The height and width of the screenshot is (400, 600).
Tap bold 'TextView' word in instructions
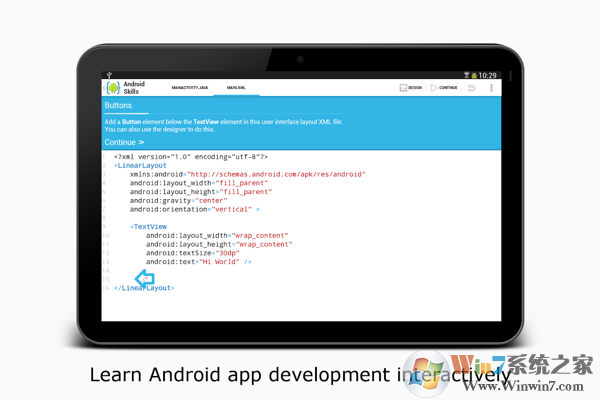pyautogui.click(x=206, y=122)
